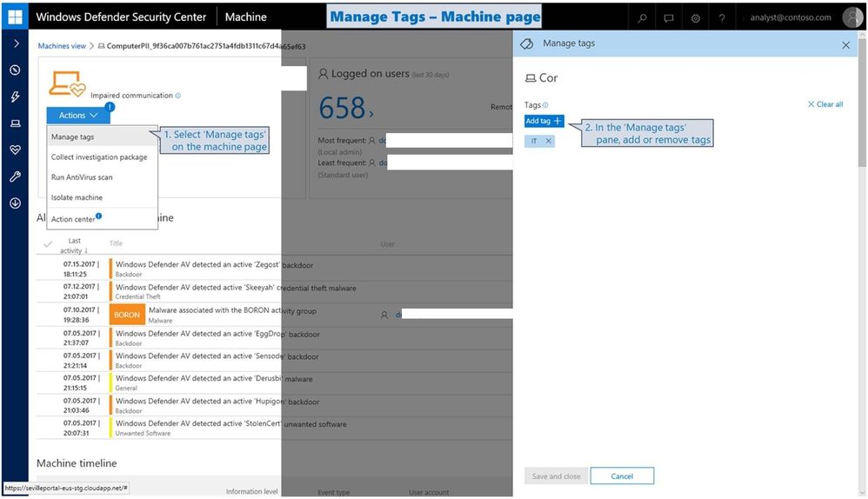Open the 'StolenCert' unwanted software alert

pos(230,424)
